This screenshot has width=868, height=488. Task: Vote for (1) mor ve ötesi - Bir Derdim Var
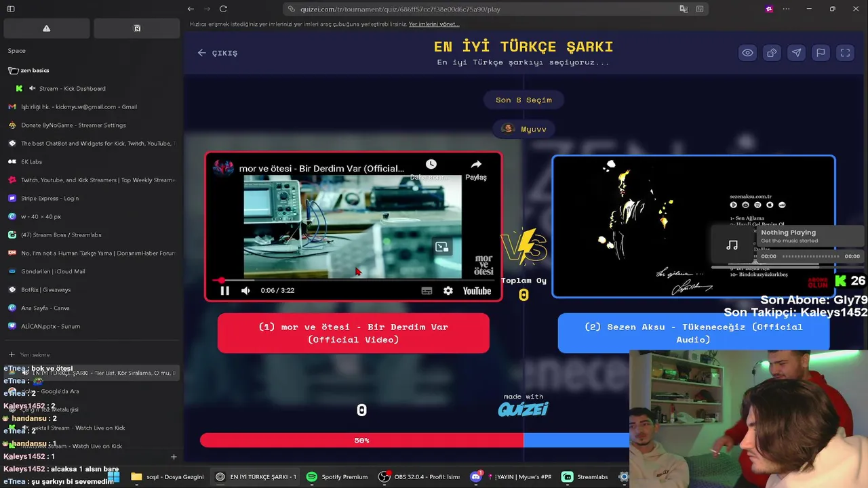(x=353, y=333)
